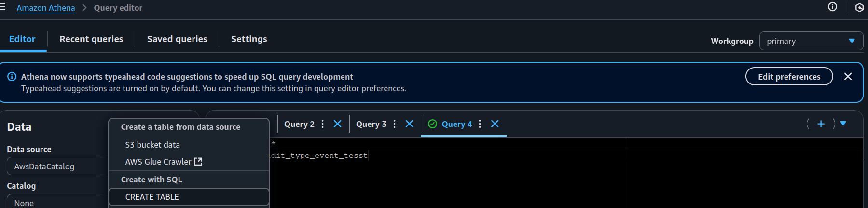This screenshot has height=208, width=868.
Task: Close the Query 2 tab
Action: pyautogui.click(x=338, y=124)
